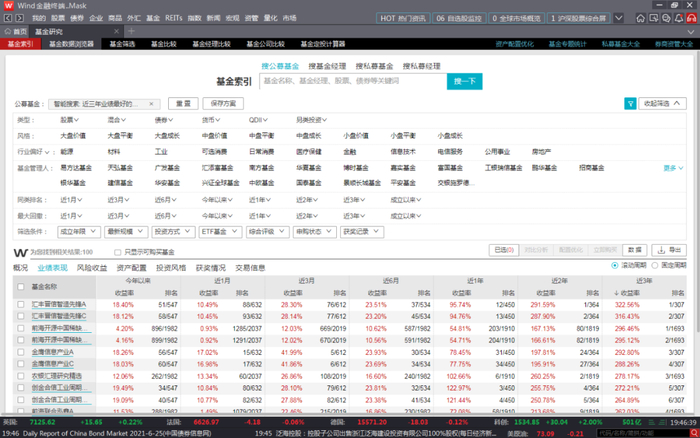Open the ETF基金 dropdown
Viewport: 700px width, 438px height.
click(220, 231)
